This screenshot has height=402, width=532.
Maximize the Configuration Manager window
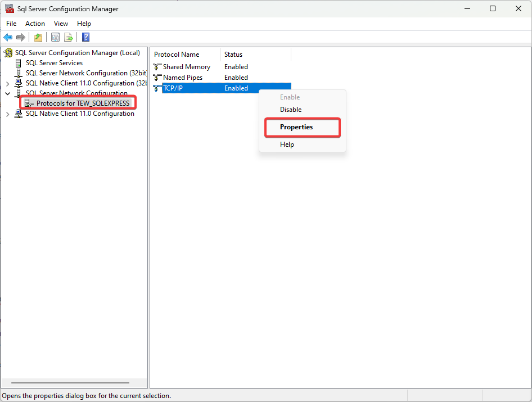click(493, 8)
